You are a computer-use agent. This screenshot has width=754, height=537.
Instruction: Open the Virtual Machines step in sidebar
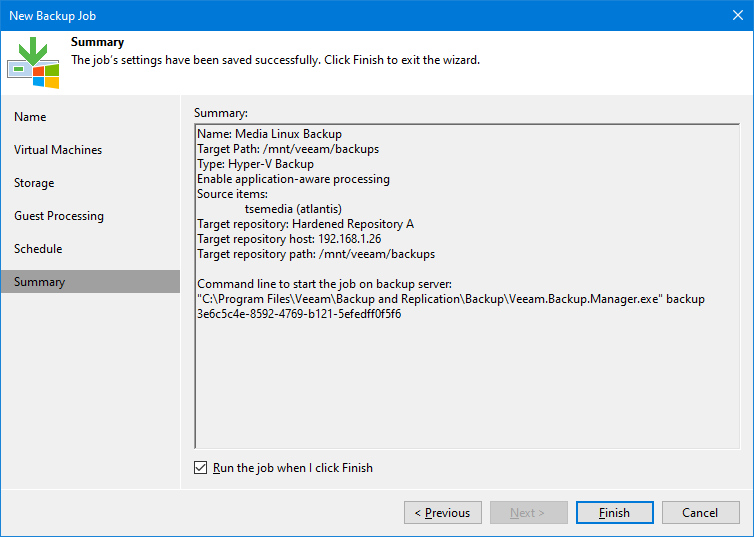[58, 150]
